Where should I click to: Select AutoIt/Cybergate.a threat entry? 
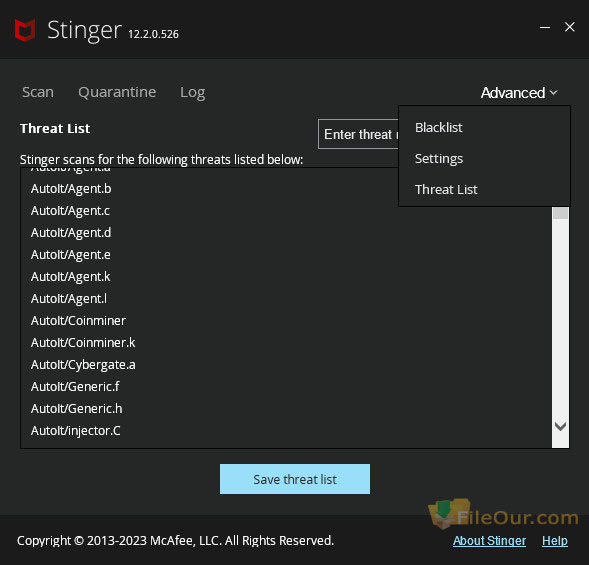(83, 365)
